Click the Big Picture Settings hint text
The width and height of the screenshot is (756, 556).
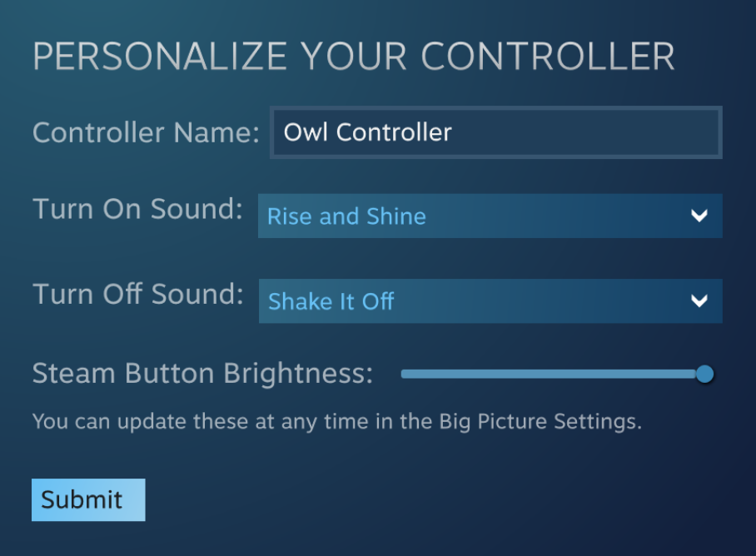pyautogui.click(x=337, y=421)
